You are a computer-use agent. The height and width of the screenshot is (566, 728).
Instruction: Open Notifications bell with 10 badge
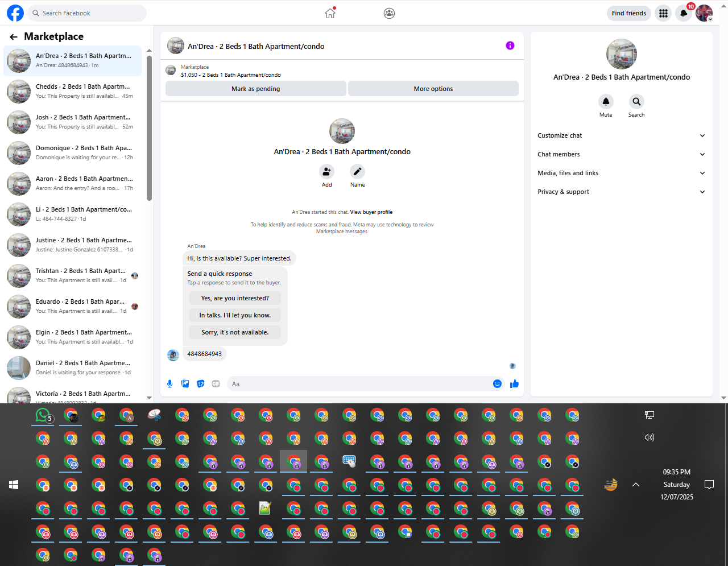pos(684,13)
